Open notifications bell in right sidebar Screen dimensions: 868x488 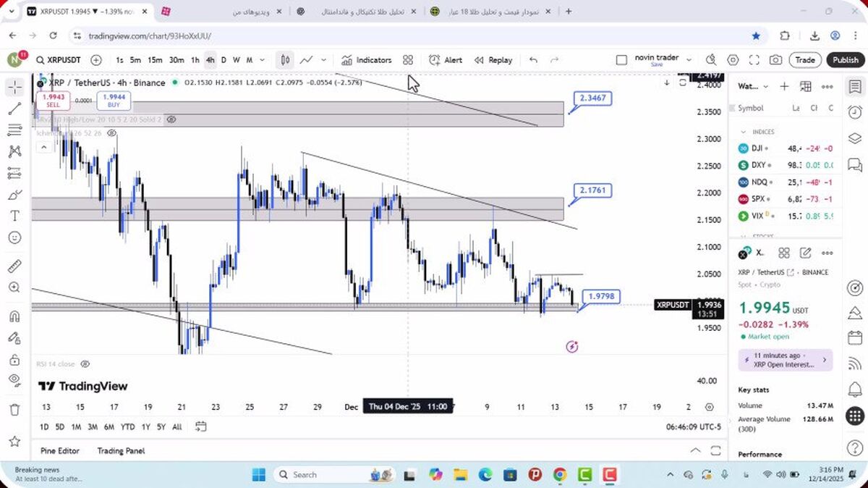855,390
